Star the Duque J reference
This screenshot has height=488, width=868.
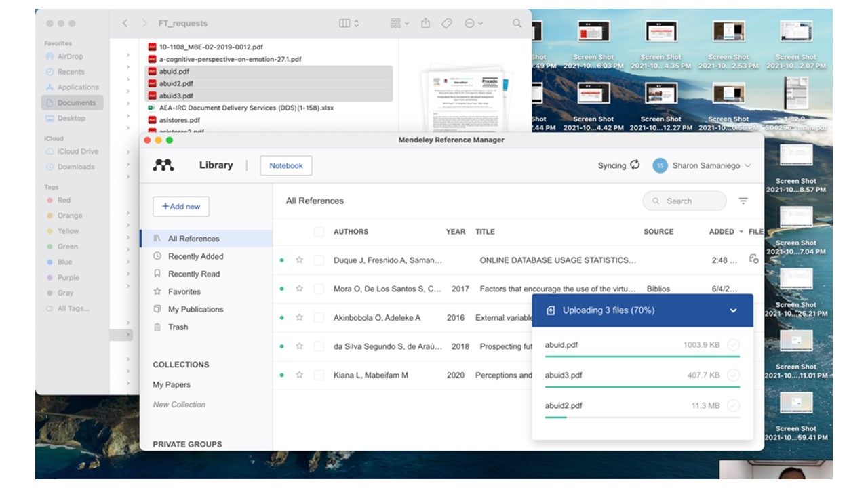299,260
